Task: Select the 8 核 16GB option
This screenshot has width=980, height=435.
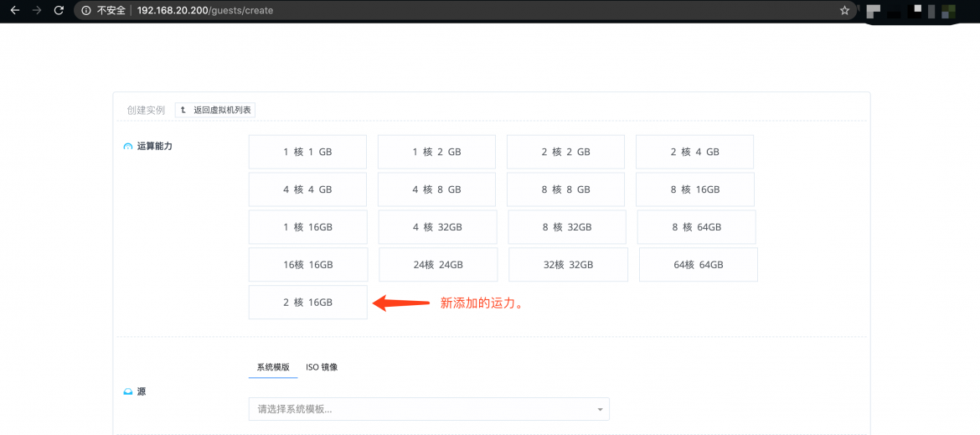Action: pyautogui.click(x=694, y=189)
